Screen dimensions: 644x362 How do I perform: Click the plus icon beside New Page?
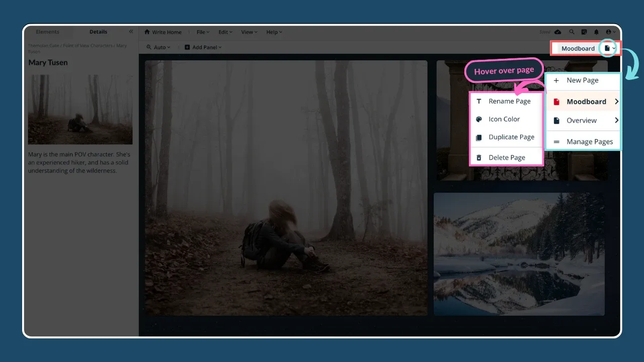556,80
